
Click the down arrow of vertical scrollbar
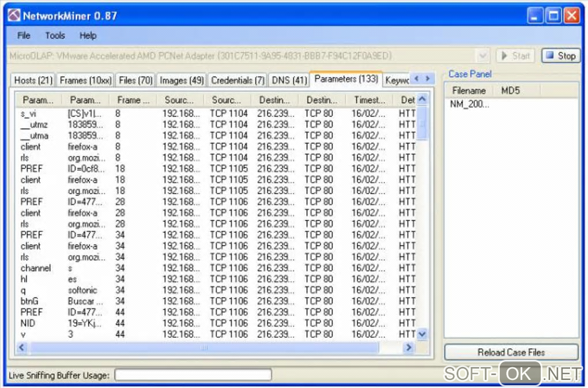[x=422, y=334]
